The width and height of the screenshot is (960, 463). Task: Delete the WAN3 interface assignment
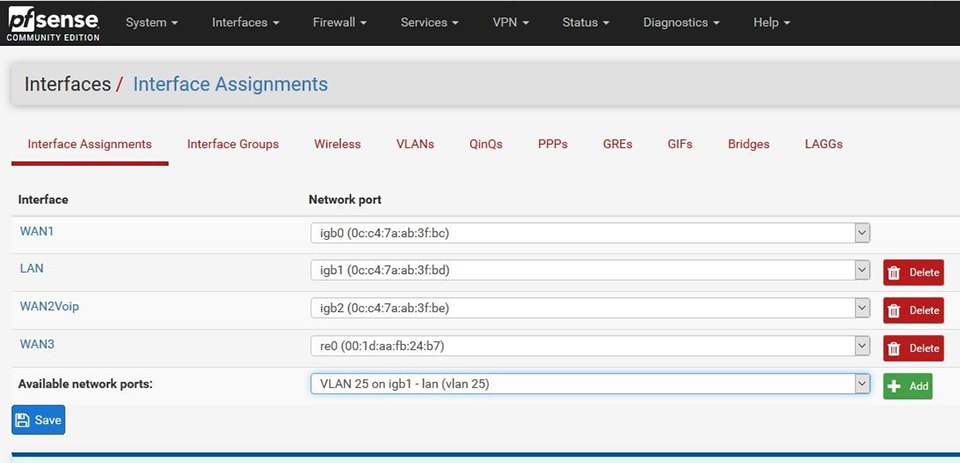(x=913, y=348)
